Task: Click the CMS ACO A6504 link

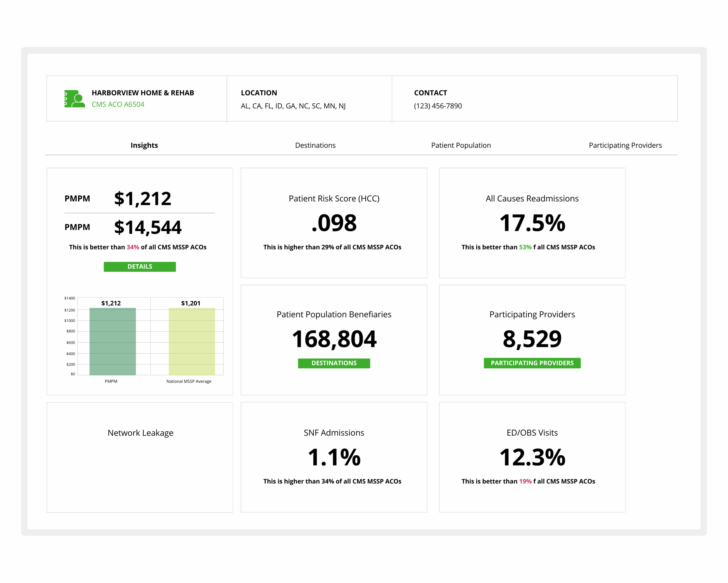Action: click(118, 104)
